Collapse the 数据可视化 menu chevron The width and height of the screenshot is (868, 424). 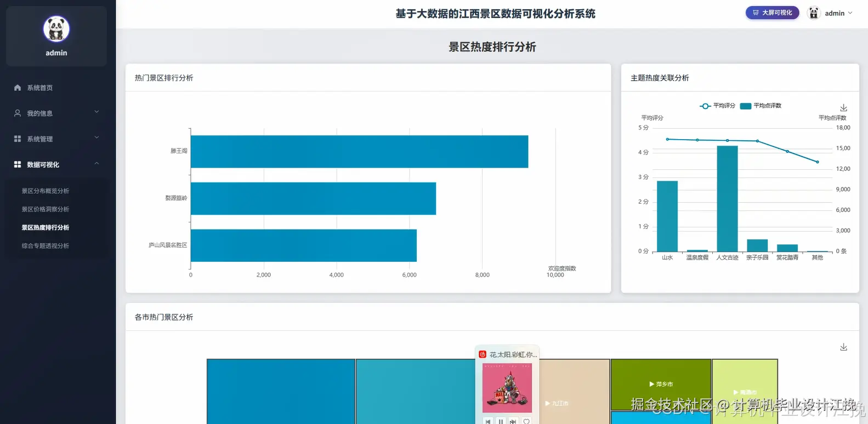(97, 163)
